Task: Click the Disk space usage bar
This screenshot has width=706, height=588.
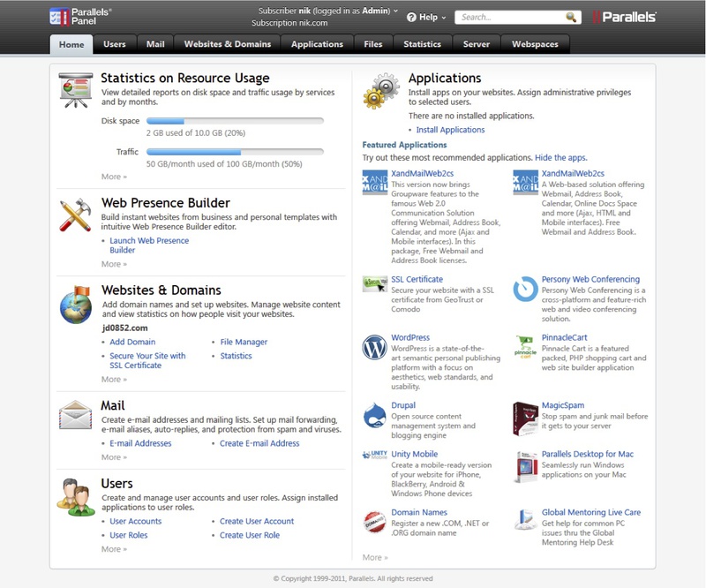Action: pyautogui.click(x=235, y=121)
